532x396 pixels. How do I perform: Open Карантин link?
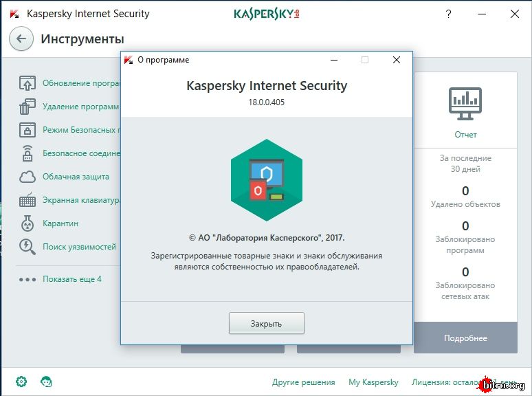60,223
